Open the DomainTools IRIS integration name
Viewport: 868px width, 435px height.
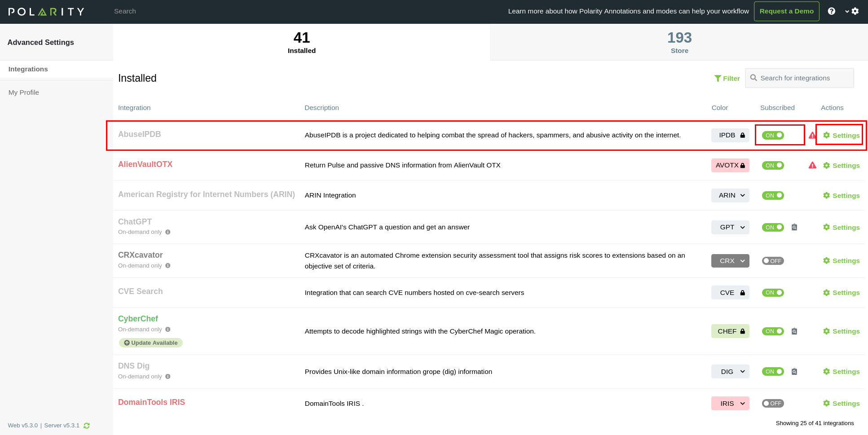point(151,402)
